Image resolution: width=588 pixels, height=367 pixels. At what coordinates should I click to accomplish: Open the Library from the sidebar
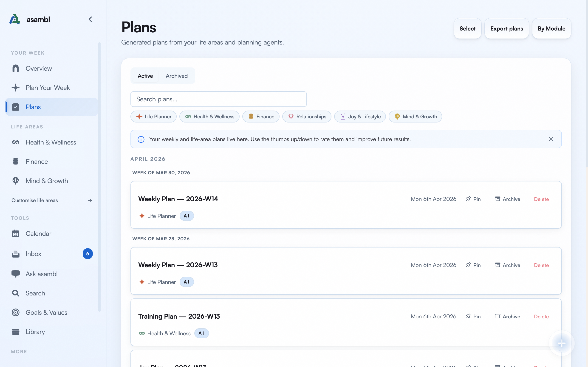pos(35,332)
